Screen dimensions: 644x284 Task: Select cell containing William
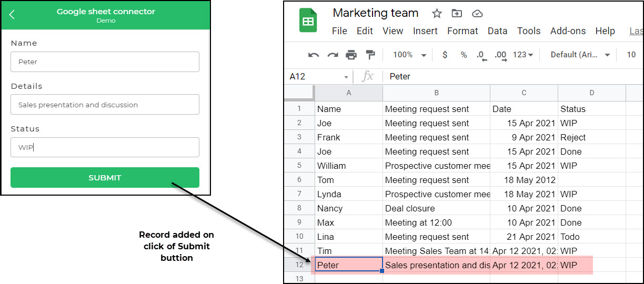[348, 166]
